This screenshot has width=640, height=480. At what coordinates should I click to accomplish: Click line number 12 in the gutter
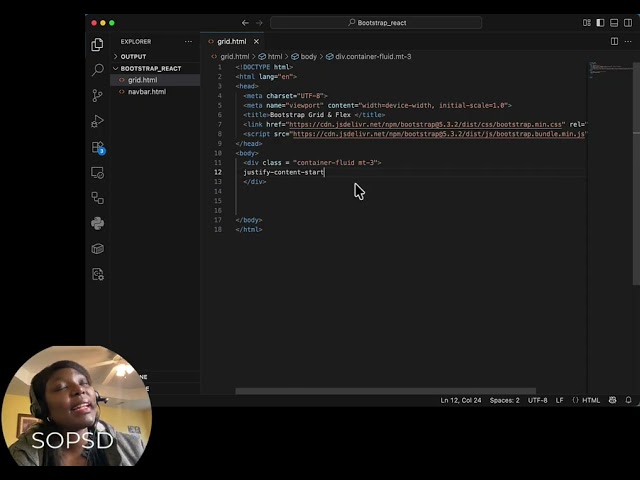[218, 172]
